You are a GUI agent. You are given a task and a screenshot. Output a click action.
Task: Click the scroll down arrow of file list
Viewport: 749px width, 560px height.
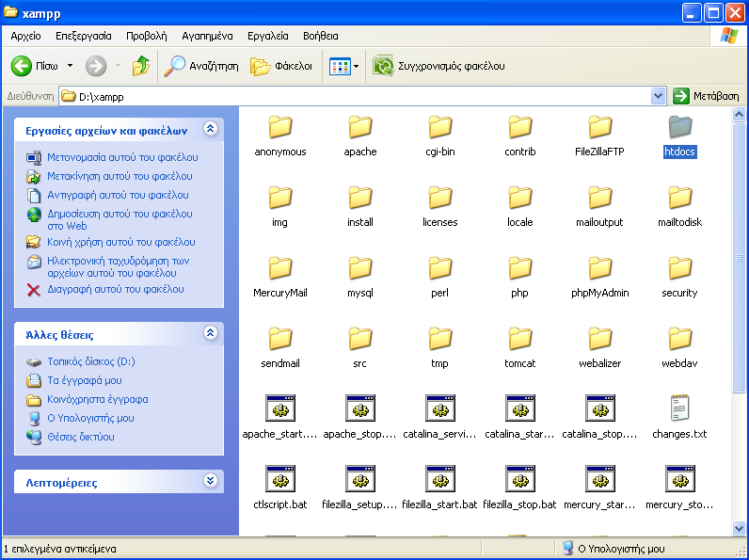[739, 528]
